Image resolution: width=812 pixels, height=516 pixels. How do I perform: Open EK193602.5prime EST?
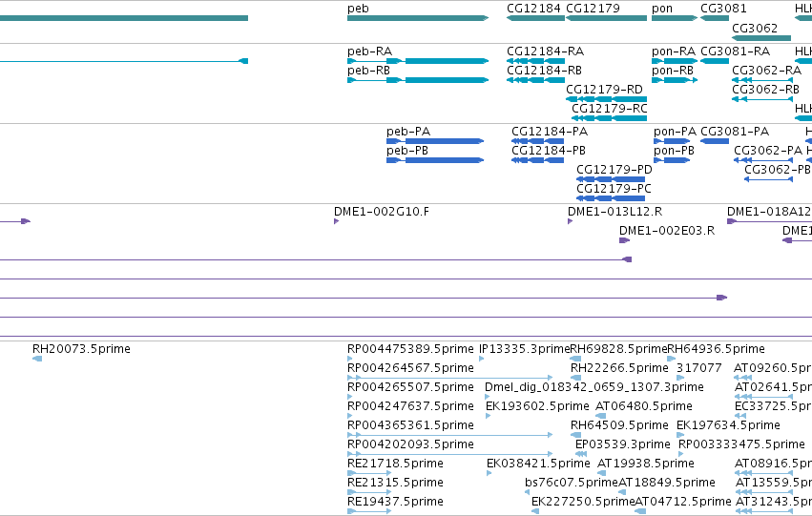489,416
